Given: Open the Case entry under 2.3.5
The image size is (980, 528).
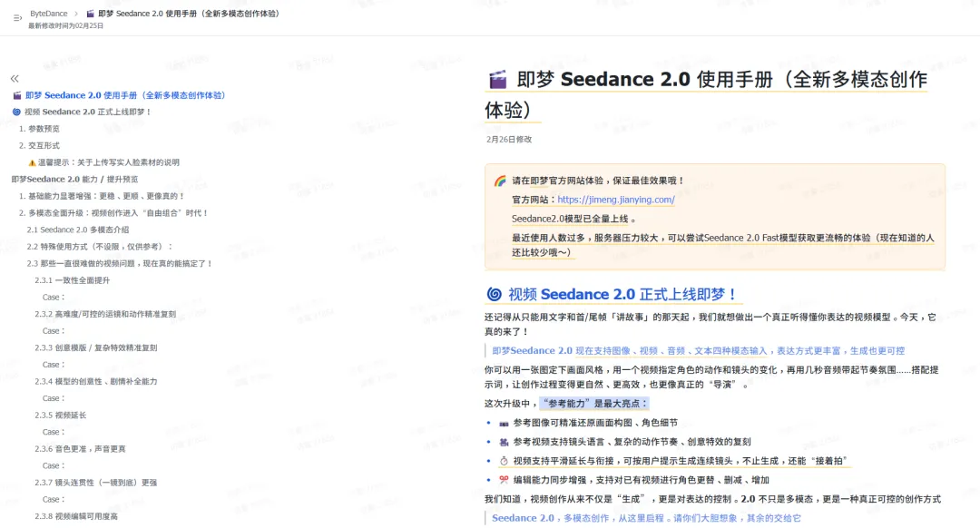Looking at the screenshot, I should point(54,433).
